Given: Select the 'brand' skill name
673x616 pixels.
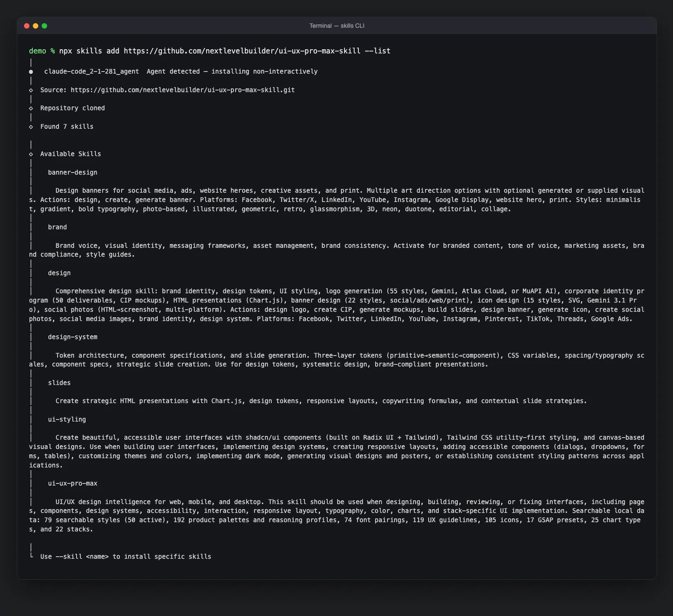Looking at the screenshot, I should [57, 227].
